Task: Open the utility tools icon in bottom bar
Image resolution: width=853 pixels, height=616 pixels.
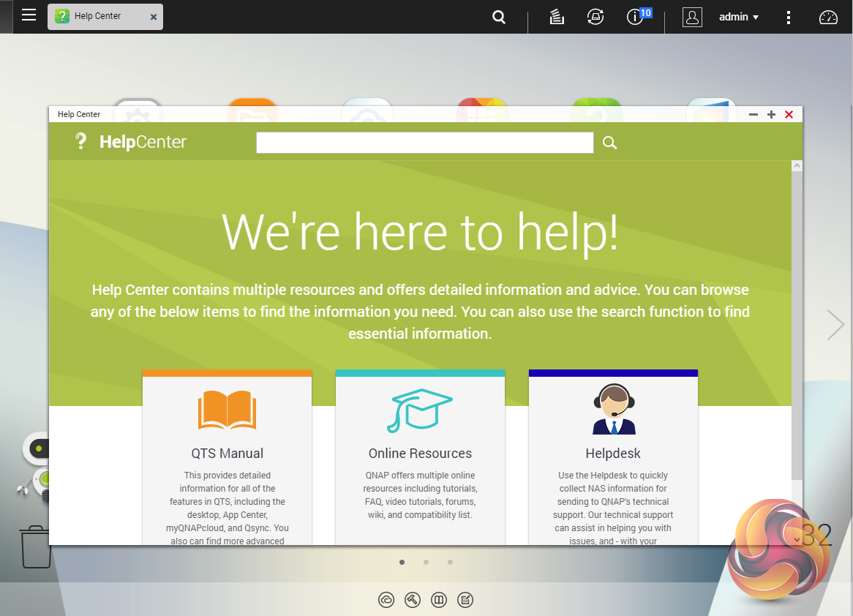Action: 413,600
